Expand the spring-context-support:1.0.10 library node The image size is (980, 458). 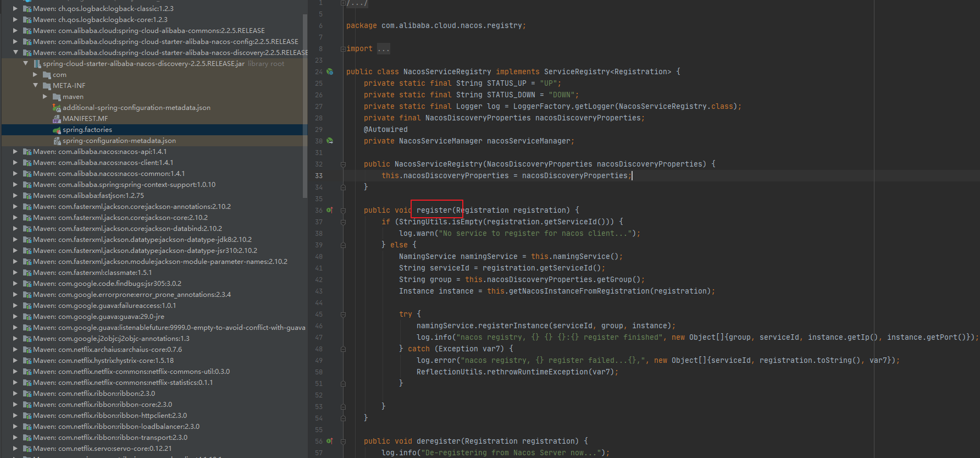tap(15, 185)
